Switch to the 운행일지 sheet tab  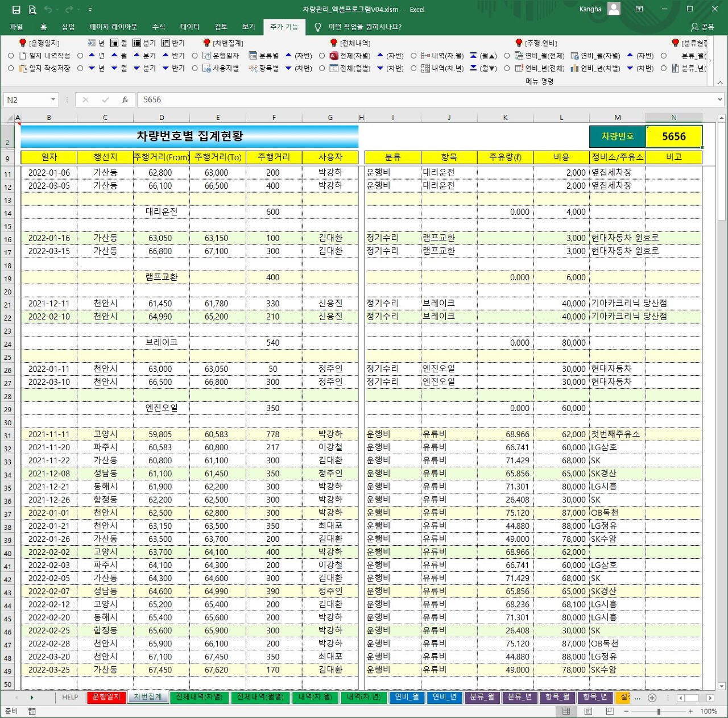click(106, 697)
